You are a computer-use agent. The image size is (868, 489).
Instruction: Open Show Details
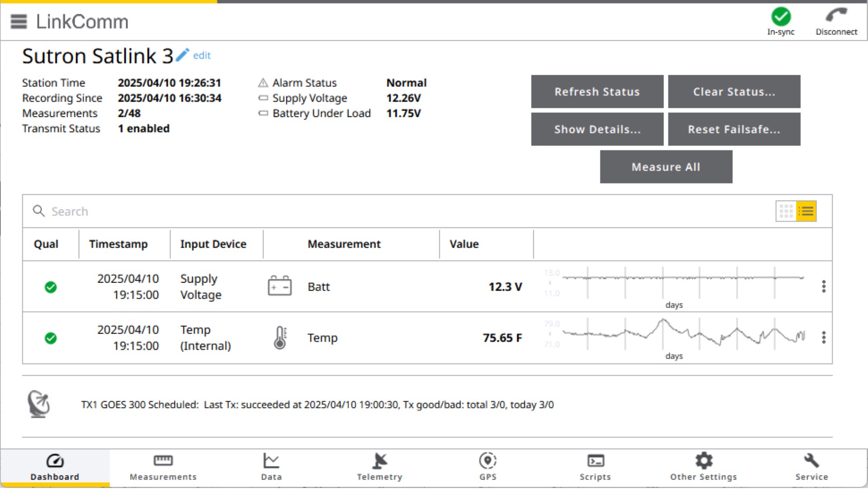[597, 129]
